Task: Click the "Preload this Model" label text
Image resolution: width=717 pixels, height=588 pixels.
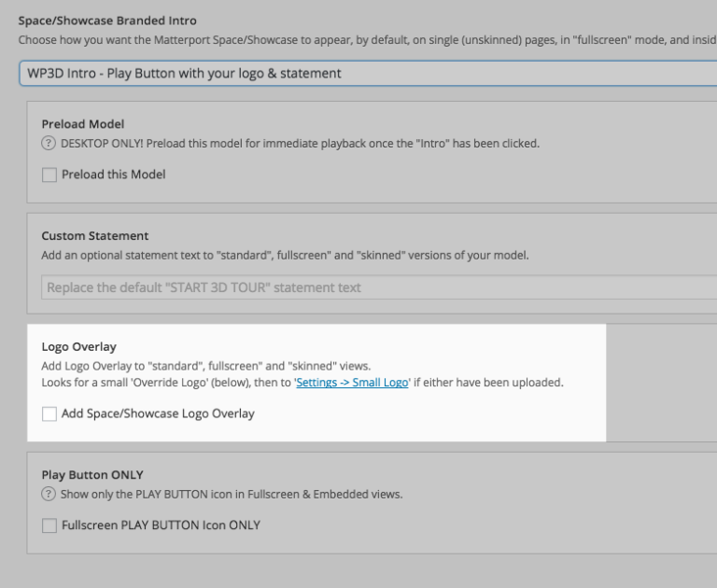Action: pos(114,174)
